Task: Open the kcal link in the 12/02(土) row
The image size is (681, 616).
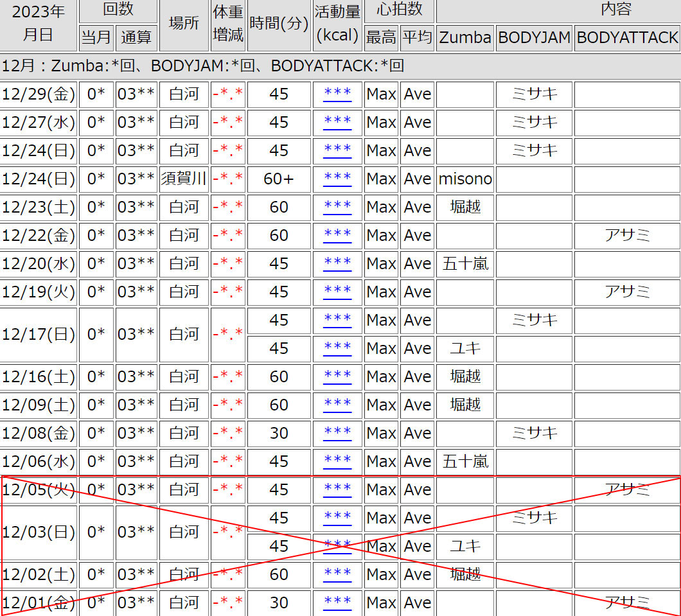Action: [337, 574]
